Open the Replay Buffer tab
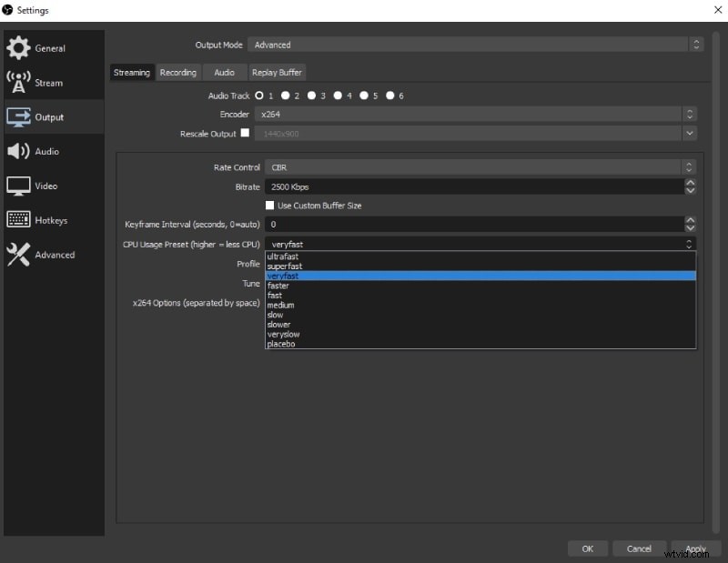 pyautogui.click(x=277, y=72)
